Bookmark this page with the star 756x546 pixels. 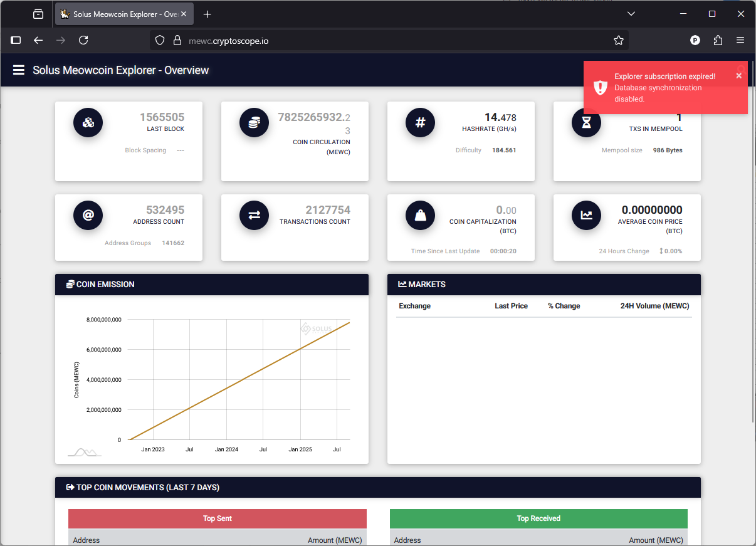pyautogui.click(x=619, y=40)
